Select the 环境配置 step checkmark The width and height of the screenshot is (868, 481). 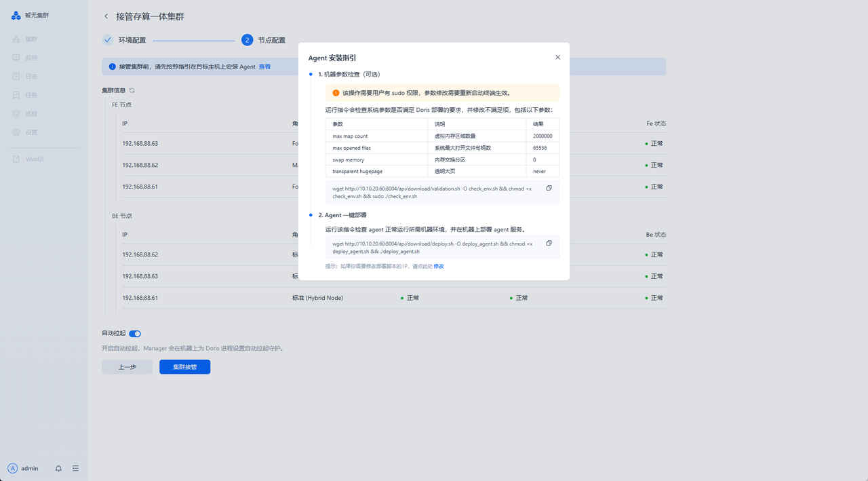[108, 40]
